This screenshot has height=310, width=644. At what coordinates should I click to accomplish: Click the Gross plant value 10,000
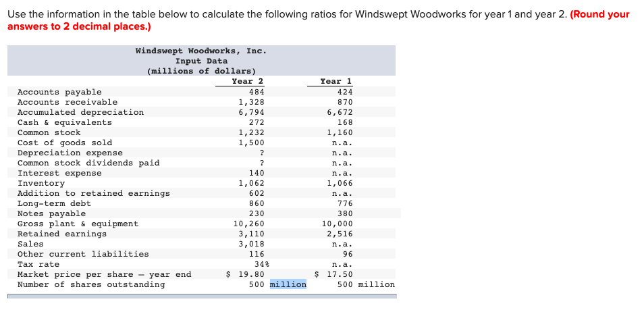point(338,224)
